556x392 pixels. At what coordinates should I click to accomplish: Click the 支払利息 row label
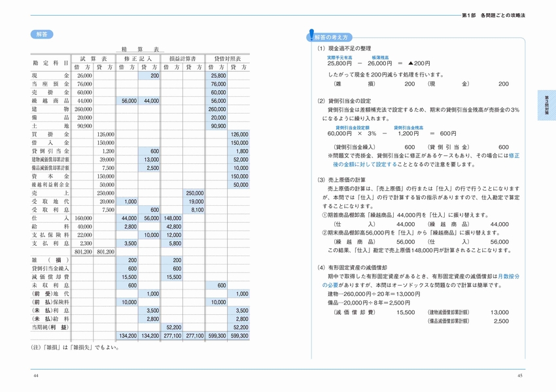pos(51,243)
